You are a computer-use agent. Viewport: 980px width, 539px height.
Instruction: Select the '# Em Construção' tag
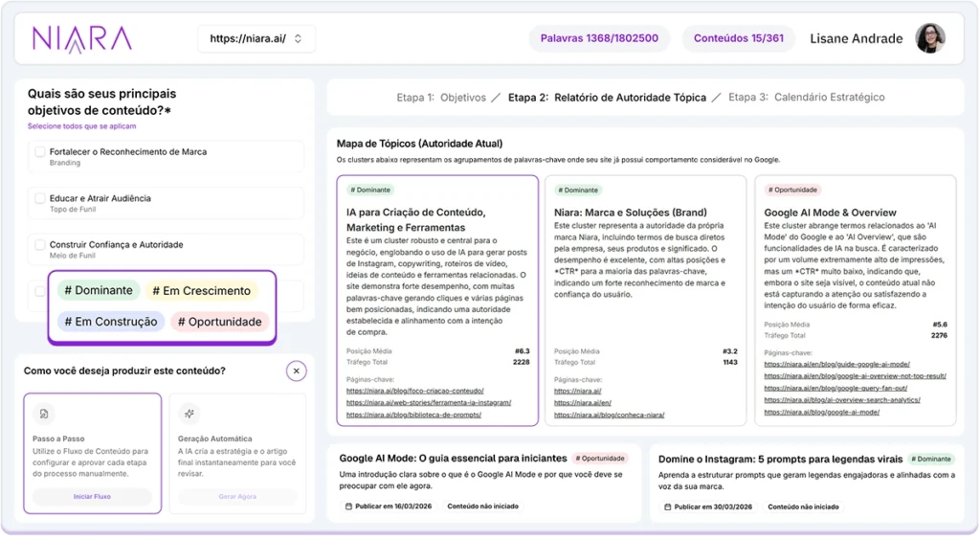point(110,322)
